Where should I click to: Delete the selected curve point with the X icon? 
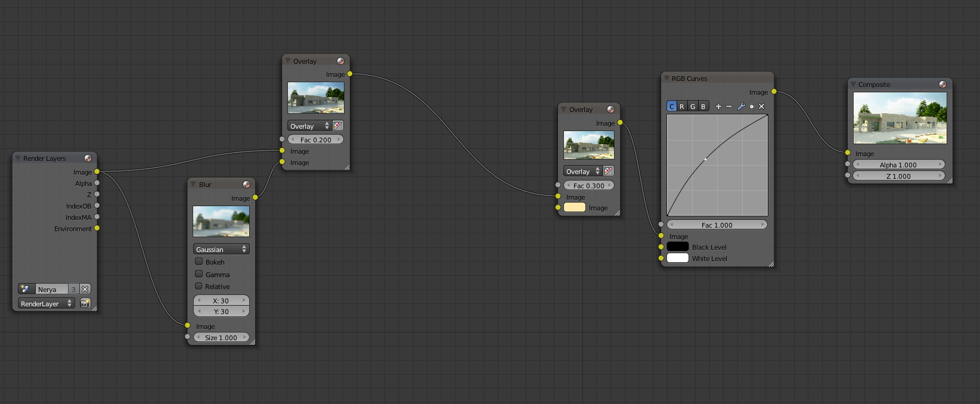(761, 107)
